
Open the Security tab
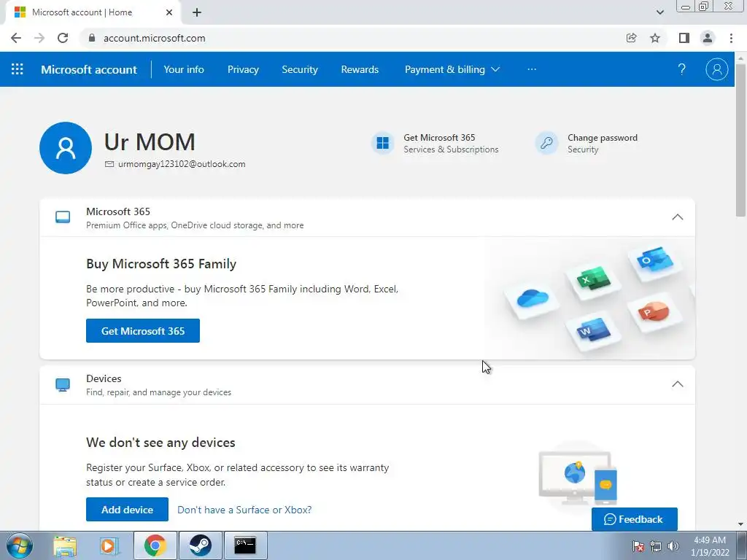tap(300, 69)
